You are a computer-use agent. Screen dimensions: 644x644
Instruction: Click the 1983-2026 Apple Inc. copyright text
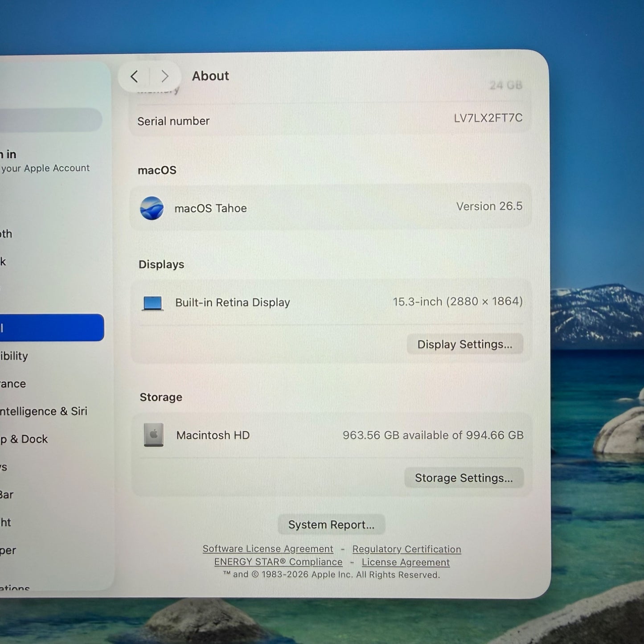pyautogui.click(x=331, y=575)
